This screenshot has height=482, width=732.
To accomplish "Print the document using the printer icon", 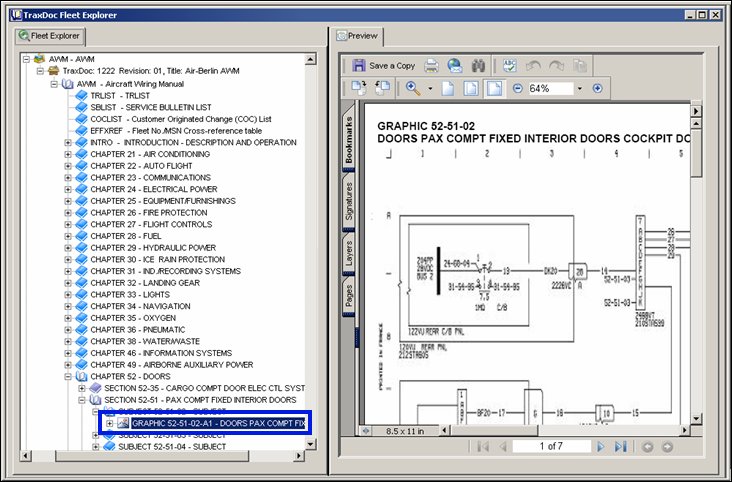I will point(432,66).
